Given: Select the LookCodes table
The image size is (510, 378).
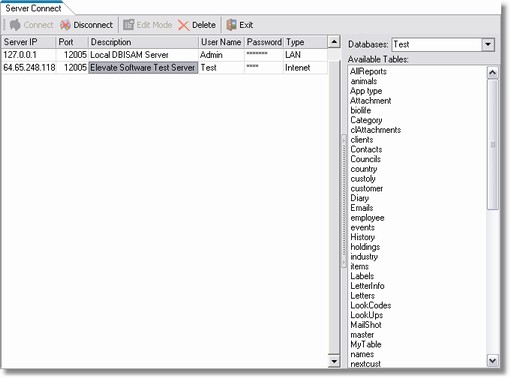Looking at the screenshot, I should [x=371, y=305].
